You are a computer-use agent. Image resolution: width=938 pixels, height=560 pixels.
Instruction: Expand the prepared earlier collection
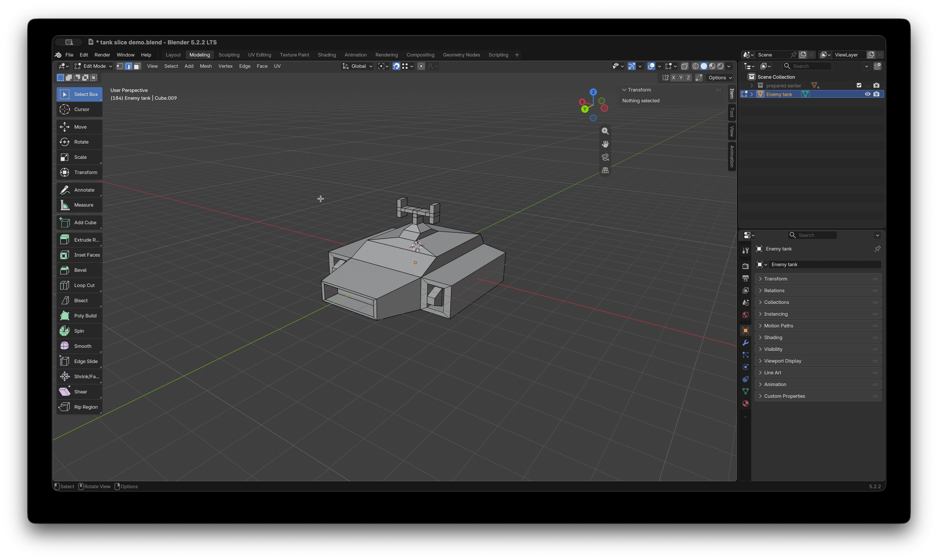[x=752, y=86]
